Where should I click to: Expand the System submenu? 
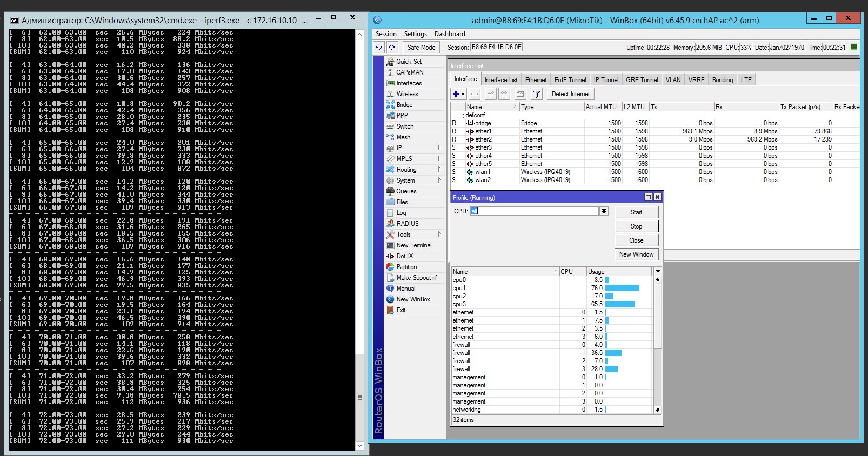click(439, 180)
